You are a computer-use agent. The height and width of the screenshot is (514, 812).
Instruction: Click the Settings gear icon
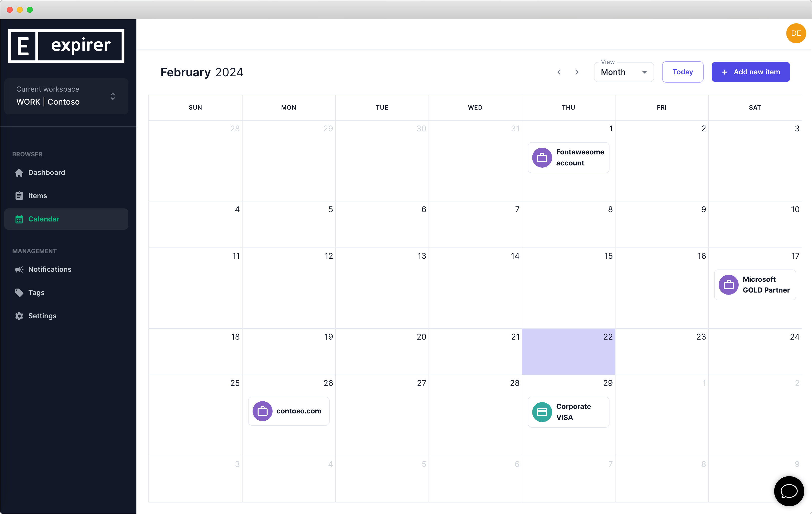pos(19,316)
